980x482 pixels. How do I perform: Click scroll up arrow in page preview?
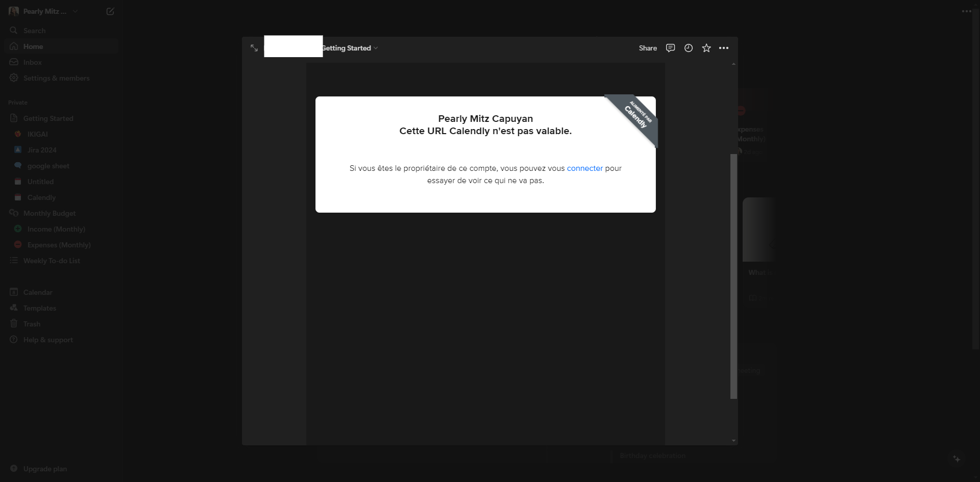point(733,64)
